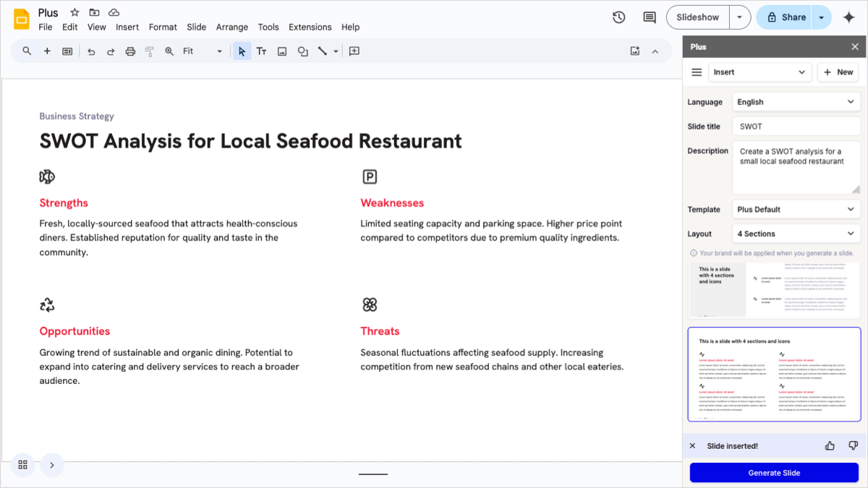
Task: Click the Share button
Action: pyautogui.click(x=786, y=17)
